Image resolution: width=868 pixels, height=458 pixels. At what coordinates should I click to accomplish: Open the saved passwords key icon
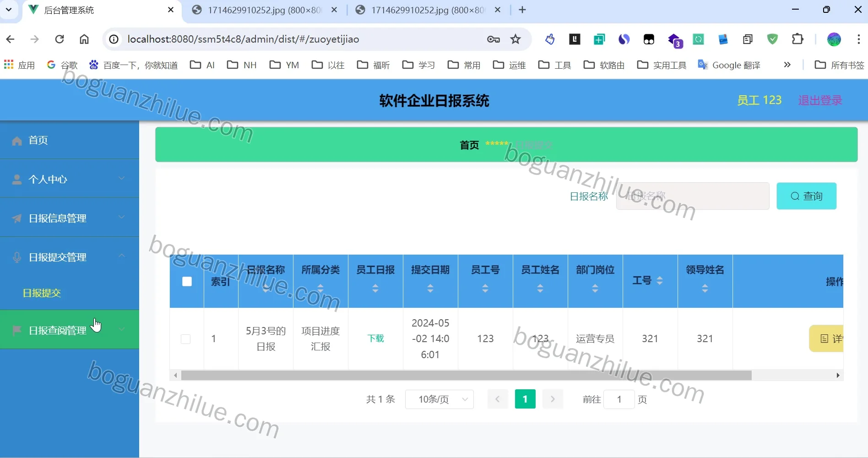click(493, 39)
